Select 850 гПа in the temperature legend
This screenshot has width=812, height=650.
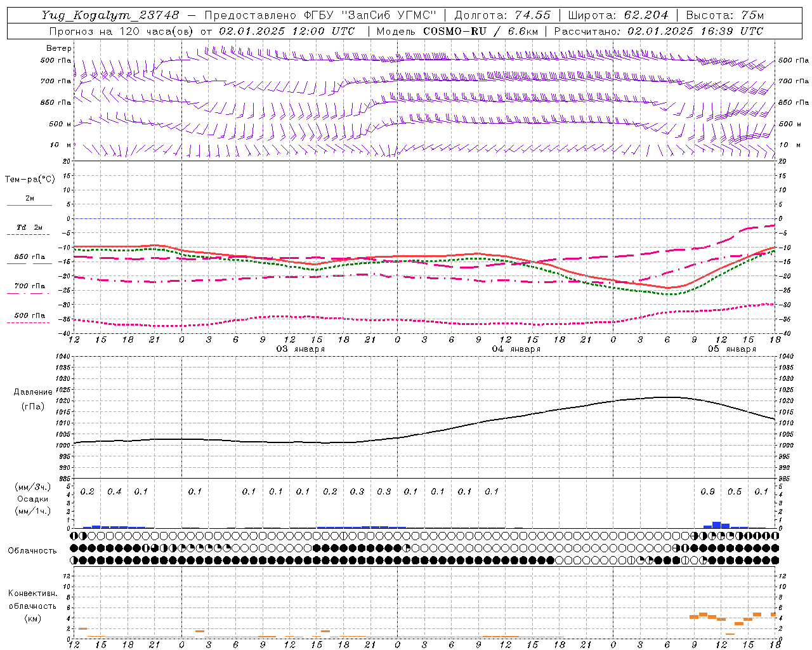pyautogui.click(x=30, y=257)
